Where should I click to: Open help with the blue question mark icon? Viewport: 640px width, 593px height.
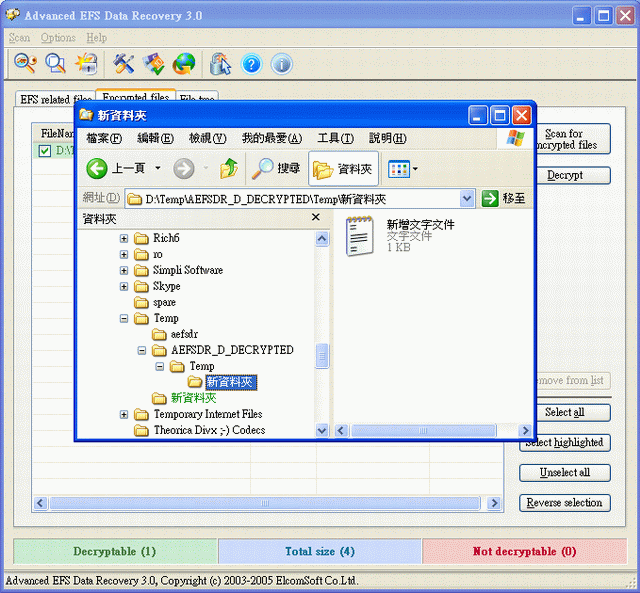pyautogui.click(x=251, y=64)
